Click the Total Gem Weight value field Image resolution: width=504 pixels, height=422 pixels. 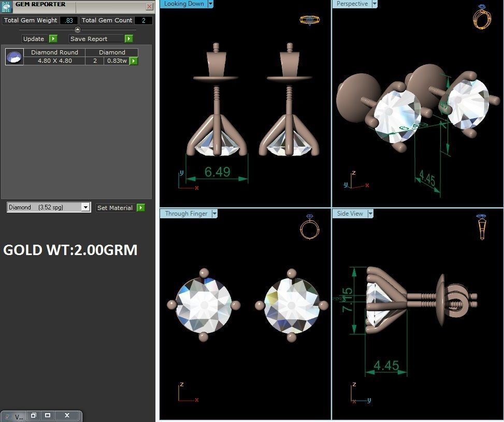click(x=69, y=20)
